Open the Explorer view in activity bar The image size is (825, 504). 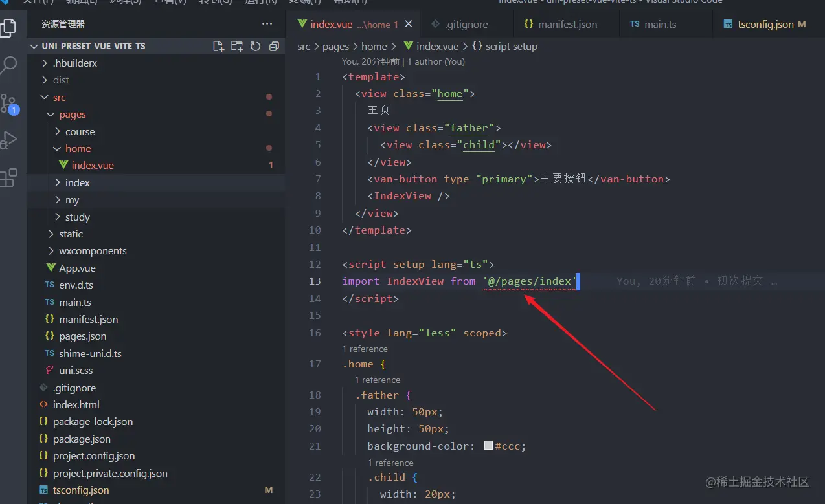point(8,27)
